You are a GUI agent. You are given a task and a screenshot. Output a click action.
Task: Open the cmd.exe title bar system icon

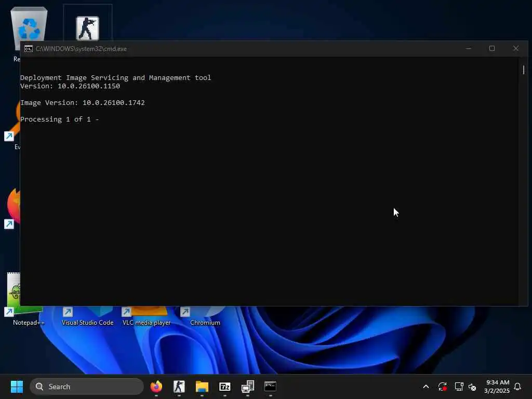click(x=29, y=49)
